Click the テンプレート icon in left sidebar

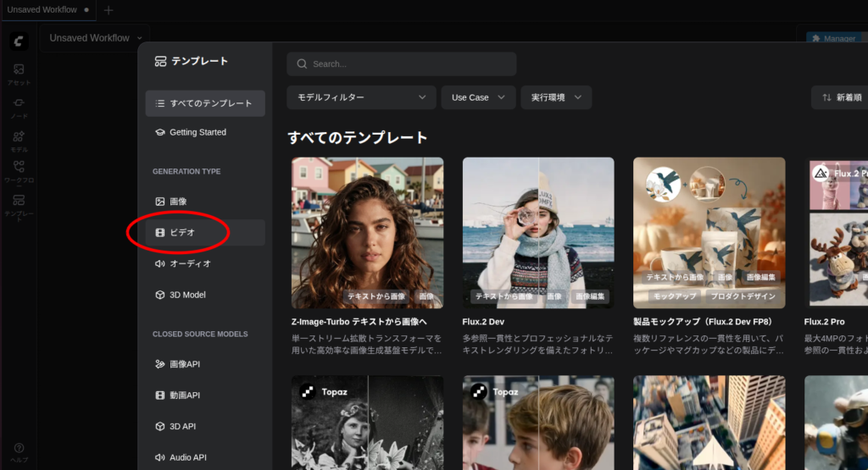tap(19, 205)
